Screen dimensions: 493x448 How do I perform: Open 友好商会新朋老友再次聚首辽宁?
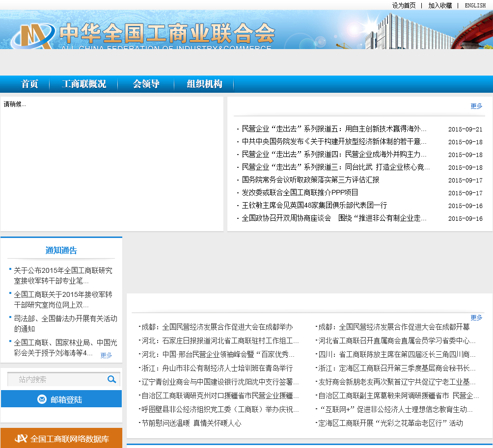(x=397, y=382)
